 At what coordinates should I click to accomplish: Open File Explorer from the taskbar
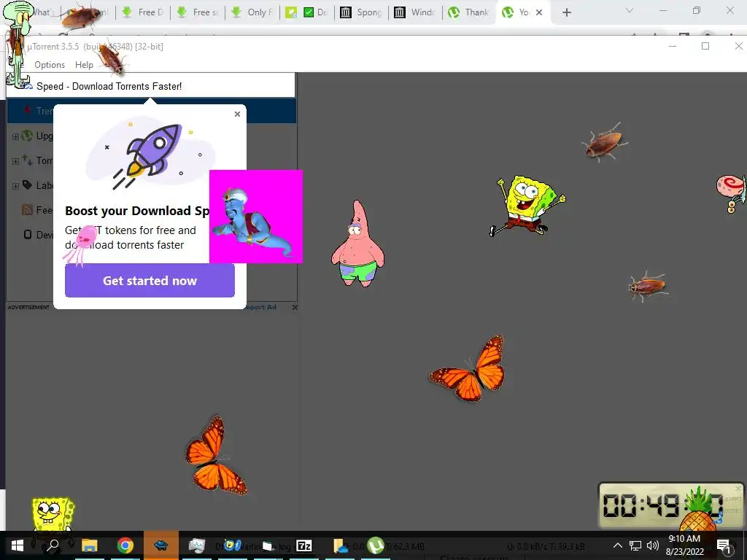[89, 545]
